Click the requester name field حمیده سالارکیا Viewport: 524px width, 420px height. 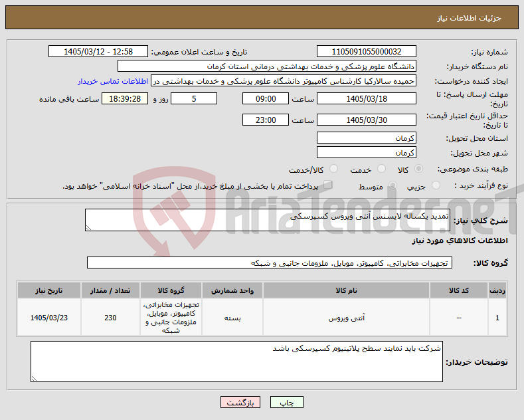point(284,81)
